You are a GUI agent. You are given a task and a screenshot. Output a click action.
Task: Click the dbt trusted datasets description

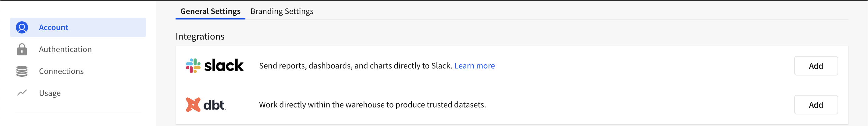372,105
